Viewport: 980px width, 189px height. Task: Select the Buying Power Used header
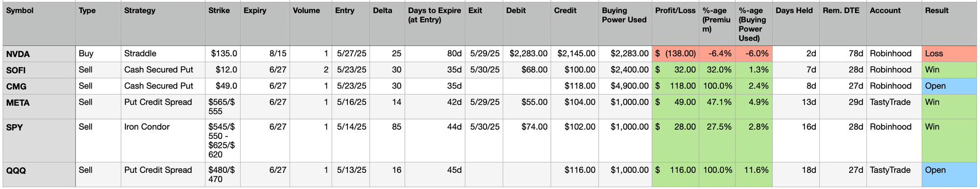625,24
